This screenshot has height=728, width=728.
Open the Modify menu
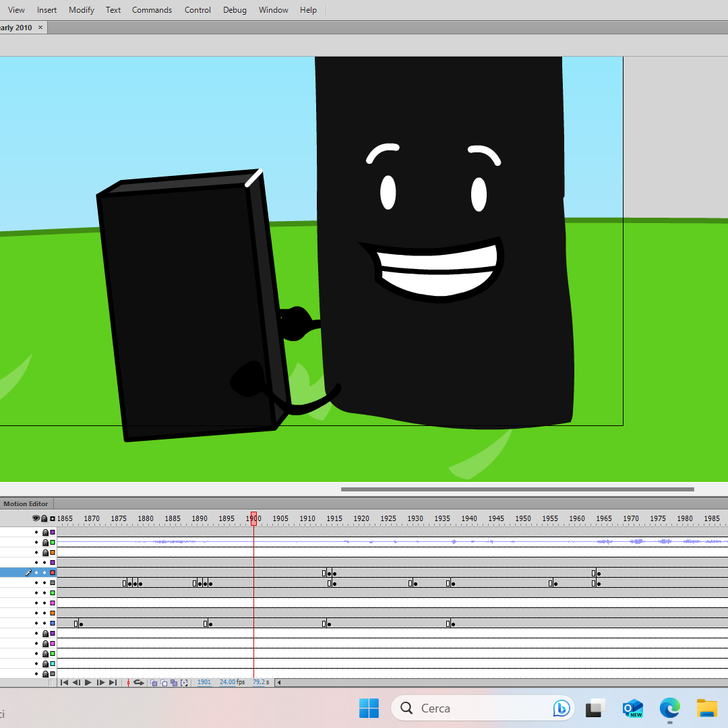click(x=82, y=9)
